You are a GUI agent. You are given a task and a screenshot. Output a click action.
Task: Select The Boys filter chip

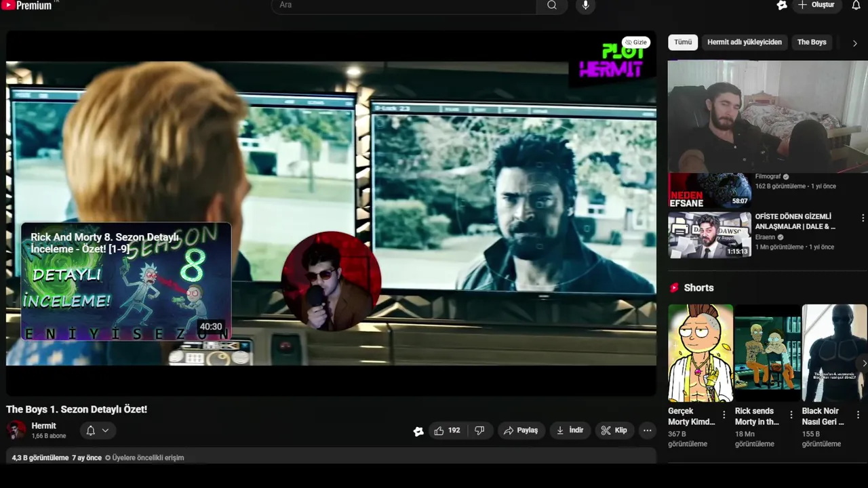click(812, 42)
